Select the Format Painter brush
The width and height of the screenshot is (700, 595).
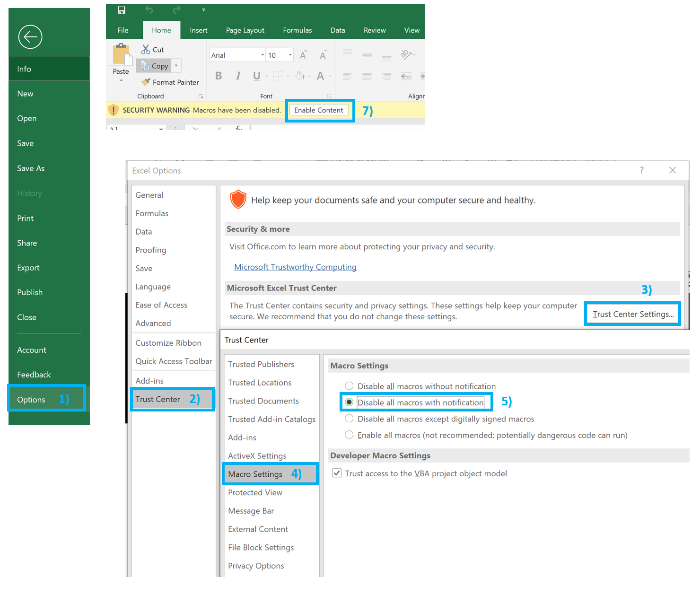(x=146, y=82)
